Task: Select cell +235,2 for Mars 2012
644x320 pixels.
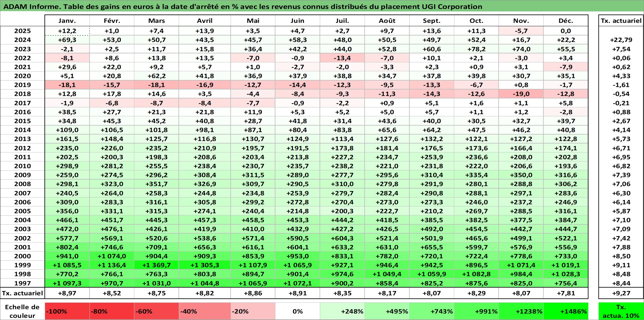Action: (x=157, y=148)
